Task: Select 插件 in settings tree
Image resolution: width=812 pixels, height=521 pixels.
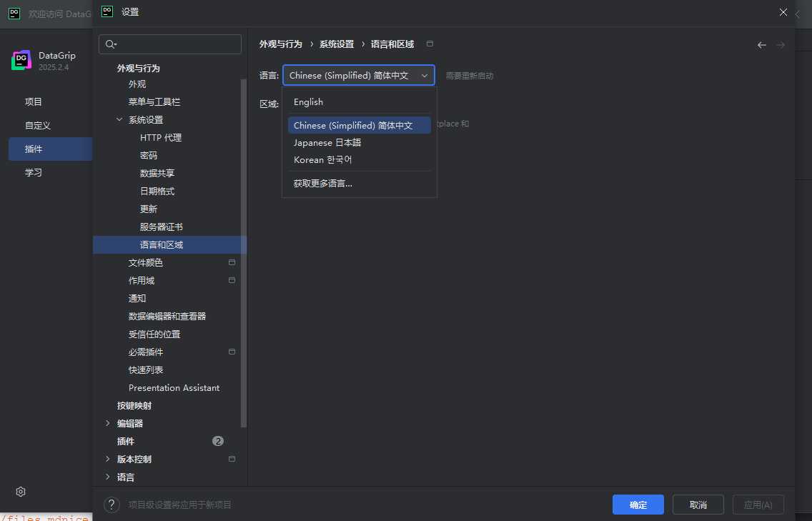Action: pos(125,441)
